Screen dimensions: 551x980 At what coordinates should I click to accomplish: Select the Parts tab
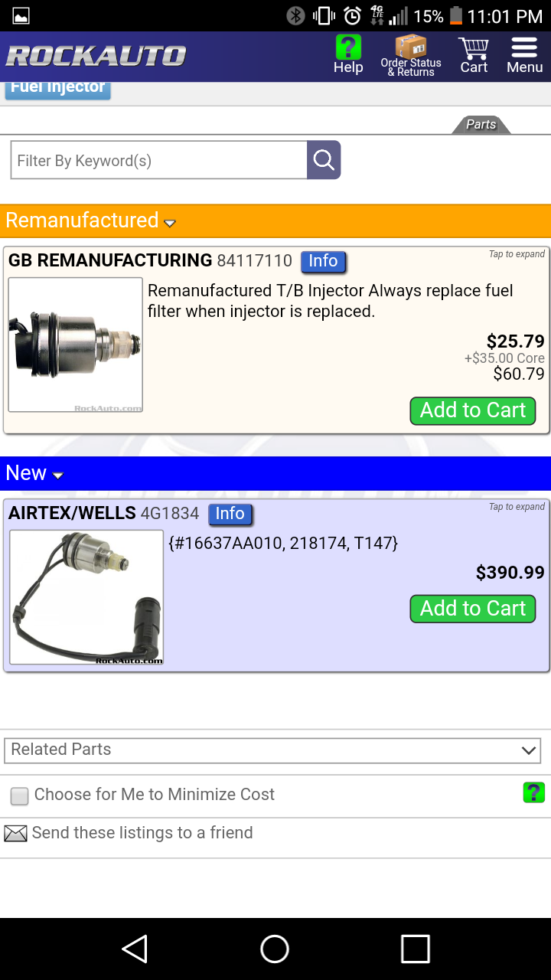pos(481,125)
